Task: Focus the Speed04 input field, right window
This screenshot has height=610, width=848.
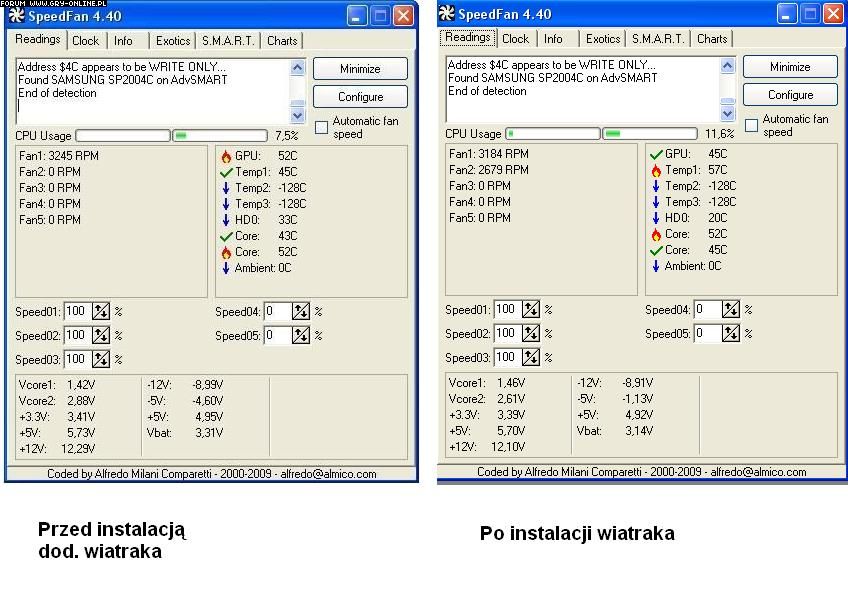Action: point(708,309)
